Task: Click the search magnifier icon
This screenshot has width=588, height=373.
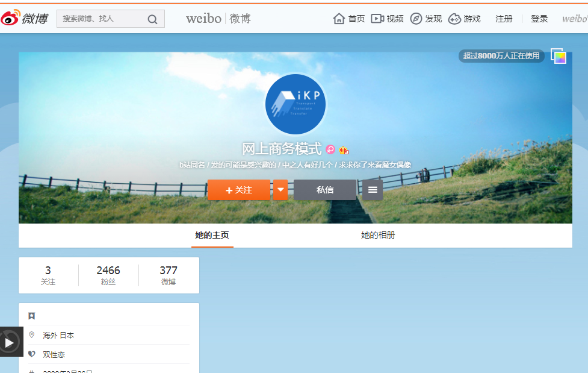Action: tap(152, 19)
